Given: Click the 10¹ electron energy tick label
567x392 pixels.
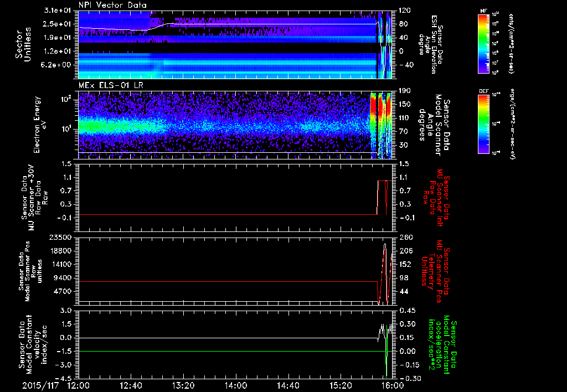Looking at the screenshot, I should click(x=68, y=129).
